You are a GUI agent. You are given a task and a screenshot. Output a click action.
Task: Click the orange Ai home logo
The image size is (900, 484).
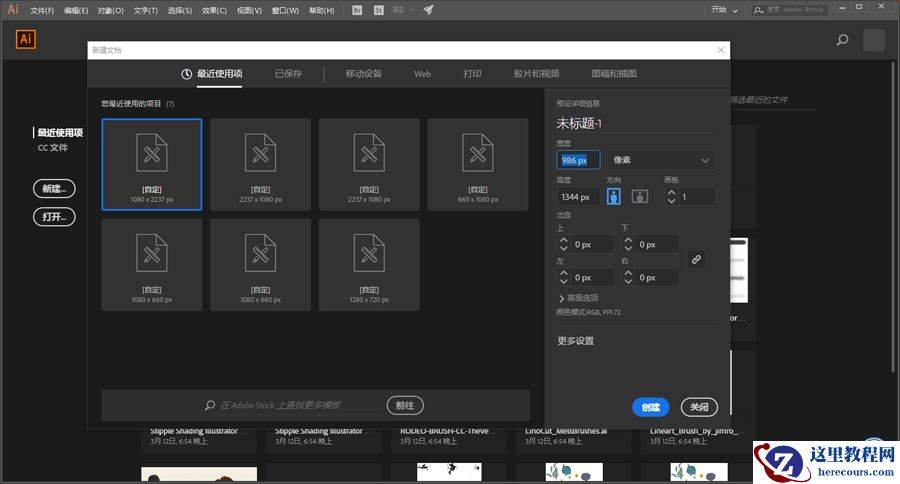pyautogui.click(x=25, y=39)
